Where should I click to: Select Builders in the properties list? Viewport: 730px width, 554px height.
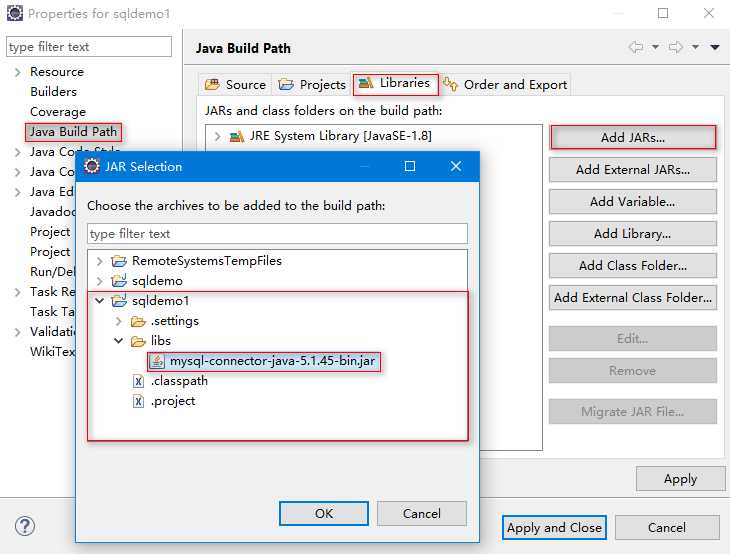coord(54,92)
